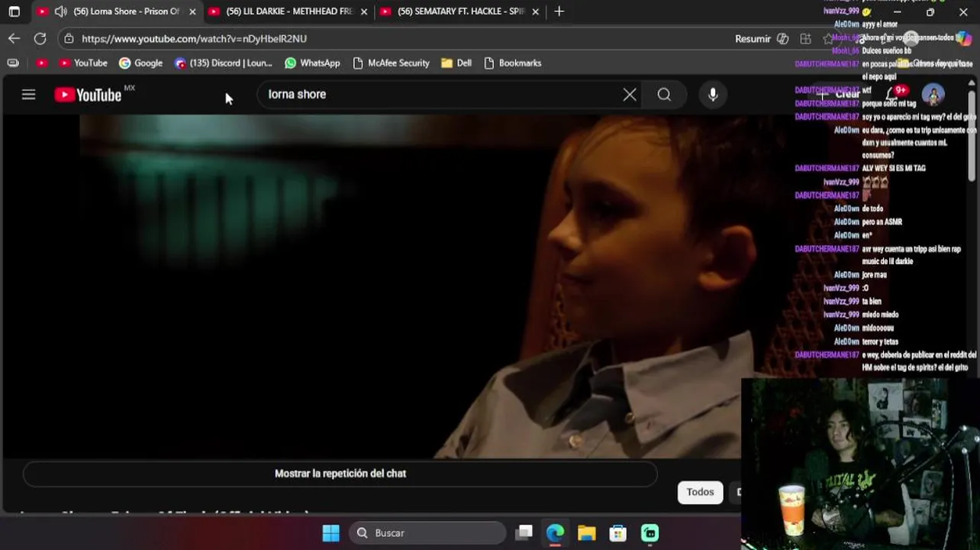Open the YouTube labeled bookmark

pyautogui.click(x=83, y=63)
